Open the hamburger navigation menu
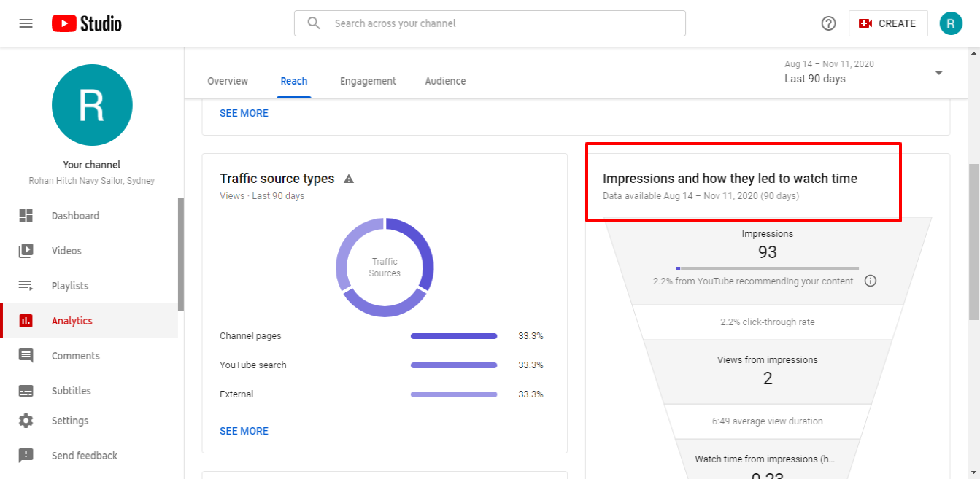Viewport: 980px width, 479px height. pyautogui.click(x=26, y=23)
